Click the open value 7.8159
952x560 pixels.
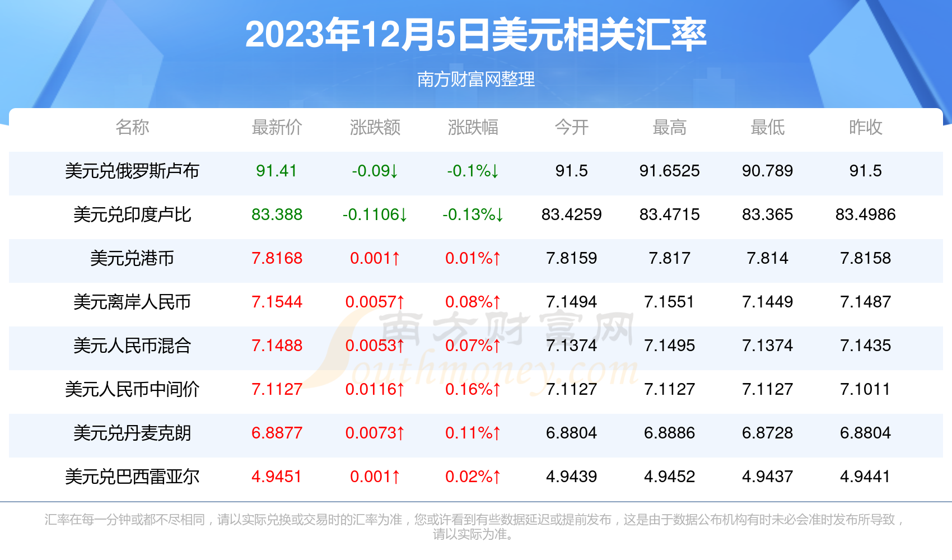click(x=572, y=258)
